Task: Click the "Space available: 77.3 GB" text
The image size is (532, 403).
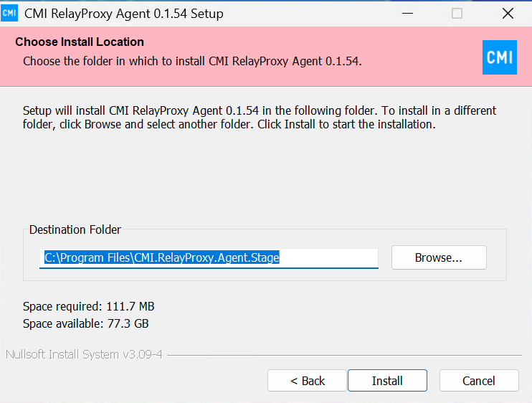Action: [x=86, y=323]
